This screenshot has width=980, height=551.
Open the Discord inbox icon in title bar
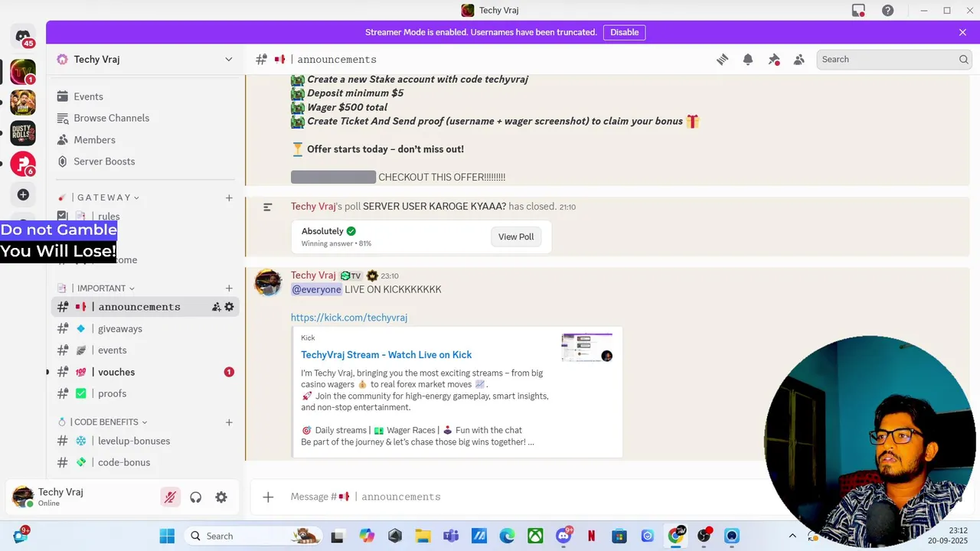click(859, 11)
